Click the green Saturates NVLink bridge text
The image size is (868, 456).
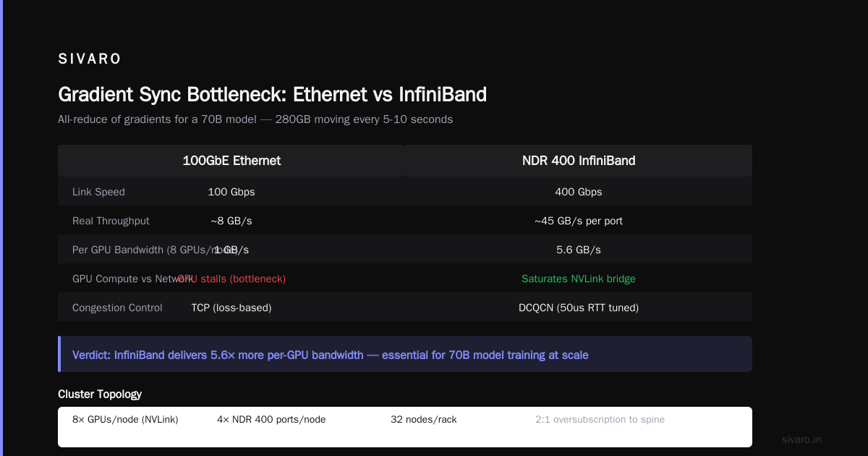point(579,279)
